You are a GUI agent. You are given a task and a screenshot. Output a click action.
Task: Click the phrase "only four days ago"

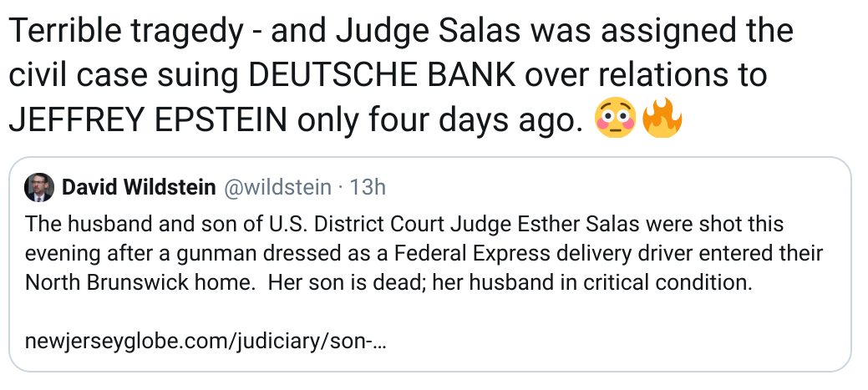(440, 121)
